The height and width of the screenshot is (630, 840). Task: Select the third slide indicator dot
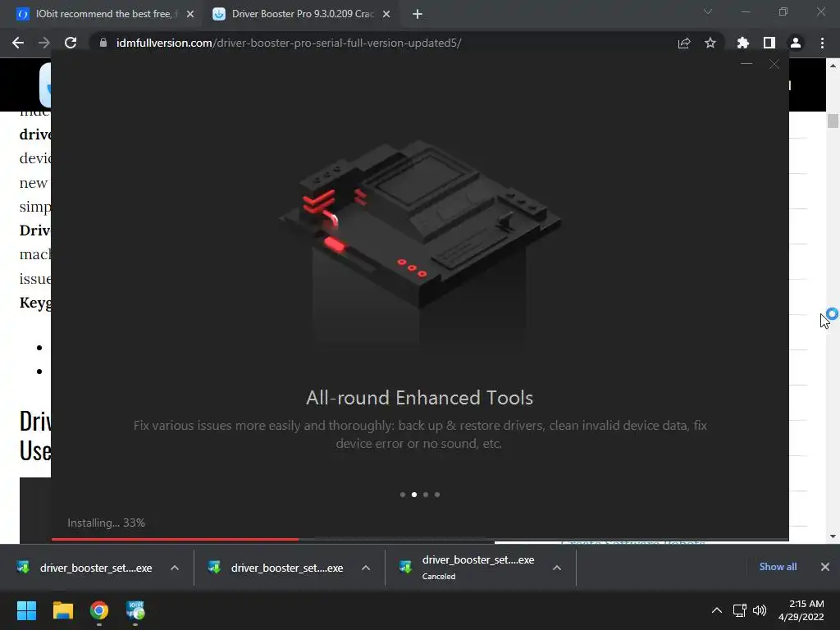(426, 495)
